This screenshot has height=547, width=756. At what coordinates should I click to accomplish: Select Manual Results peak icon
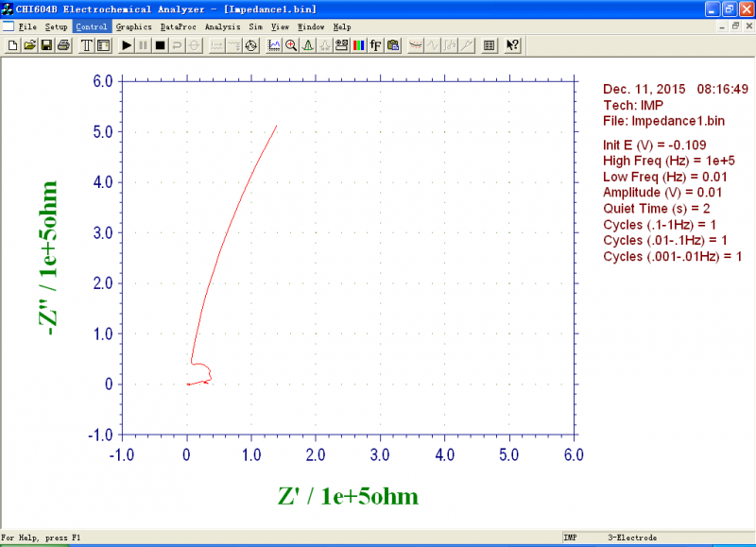pos(308,45)
